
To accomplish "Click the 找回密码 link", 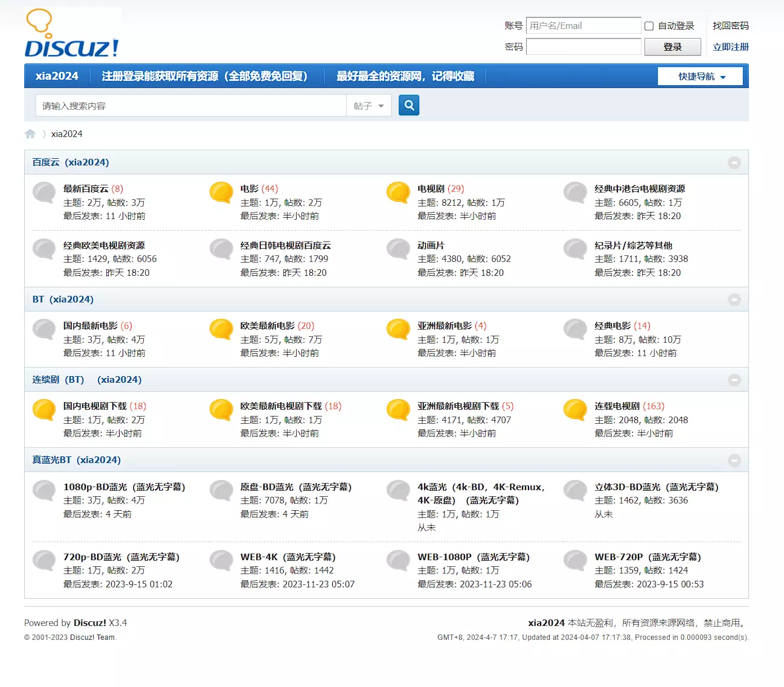I will (730, 26).
